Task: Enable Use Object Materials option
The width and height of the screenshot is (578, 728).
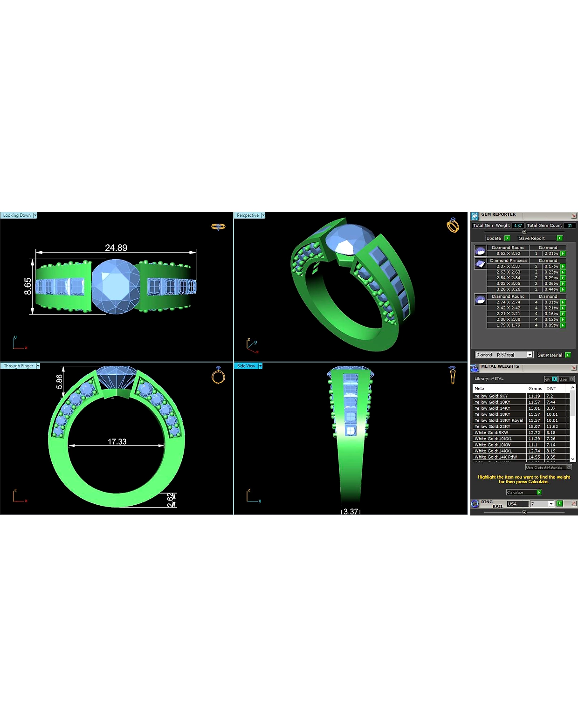Action: (x=548, y=467)
